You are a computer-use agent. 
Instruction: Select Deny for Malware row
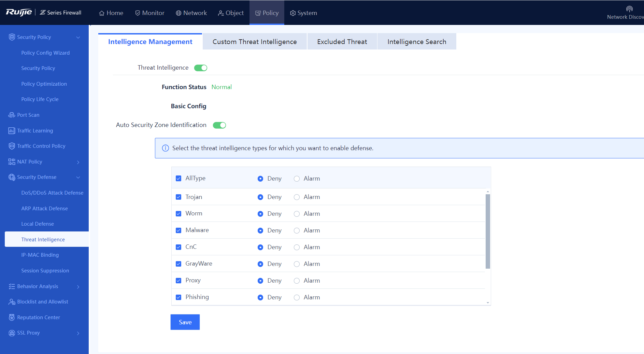coord(260,230)
